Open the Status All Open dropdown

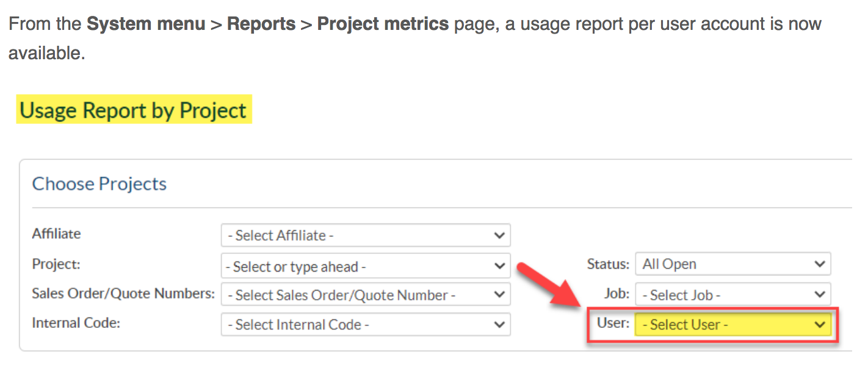point(733,264)
